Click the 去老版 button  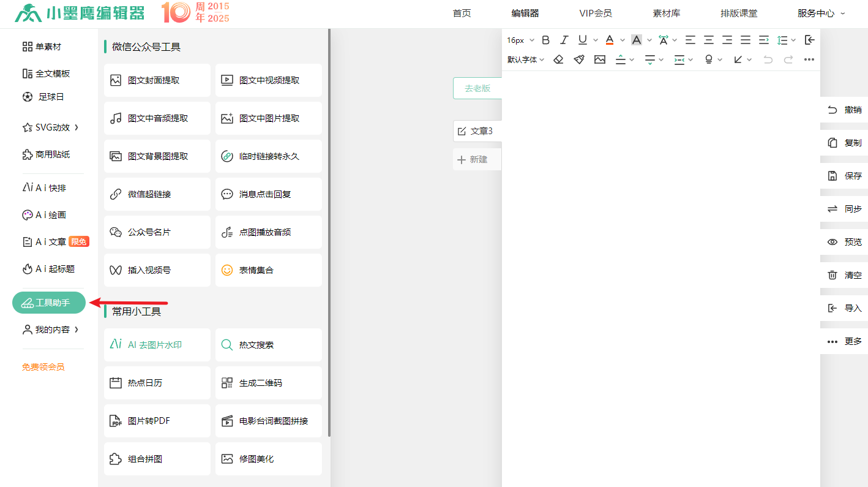coord(477,88)
